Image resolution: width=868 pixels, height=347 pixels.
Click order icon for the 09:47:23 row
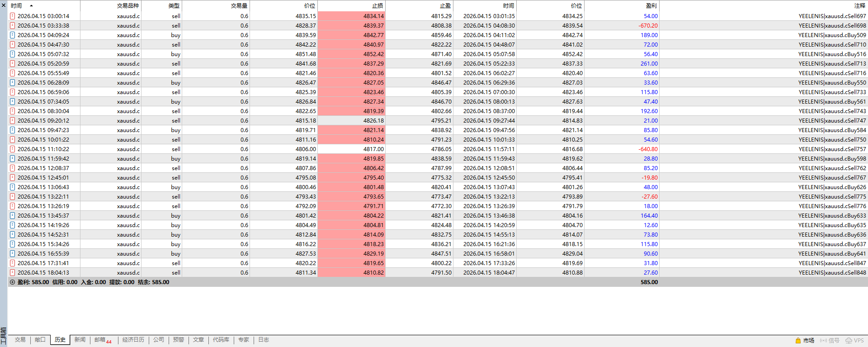(x=13, y=130)
